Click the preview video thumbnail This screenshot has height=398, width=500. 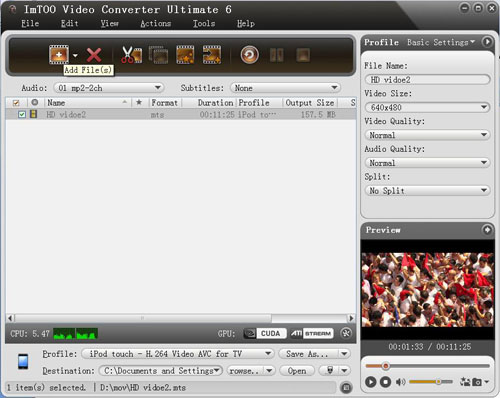pos(428,290)
